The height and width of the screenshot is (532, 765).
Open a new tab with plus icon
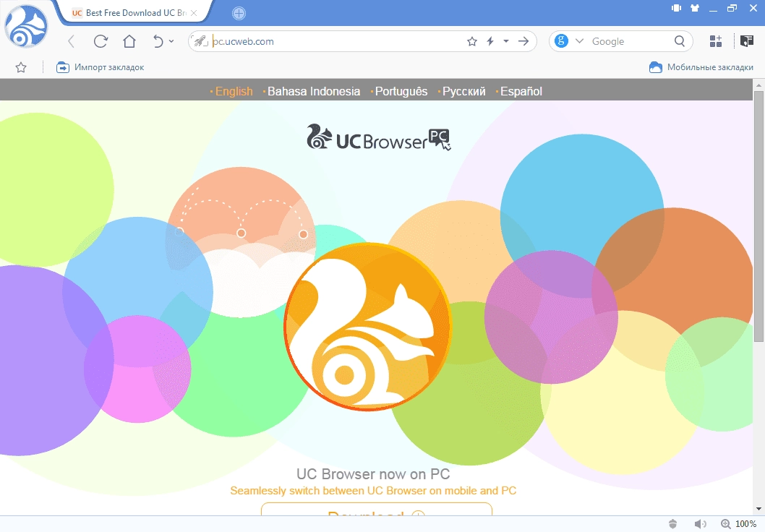[x=239, y=14]
